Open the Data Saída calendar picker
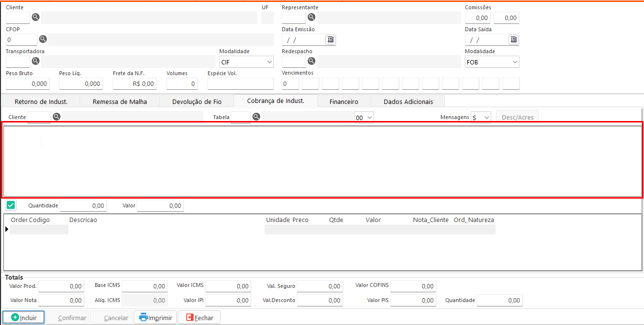Viewport: 644px width, 325px height. tap(513, 40)
